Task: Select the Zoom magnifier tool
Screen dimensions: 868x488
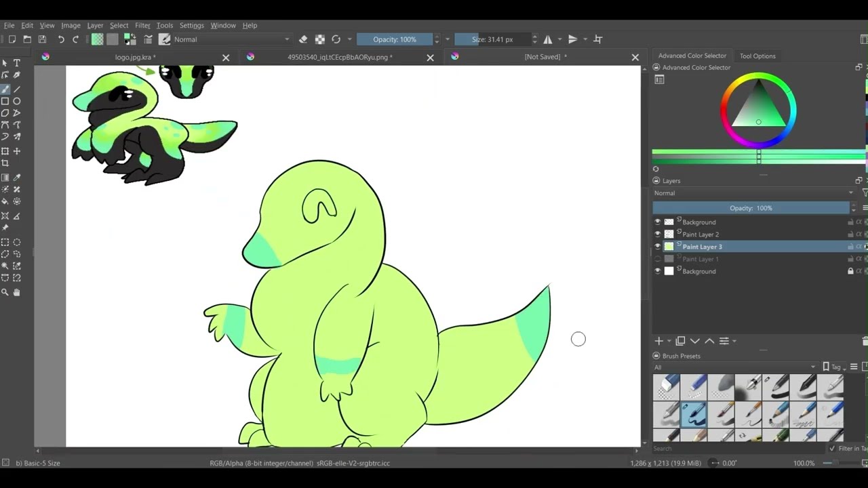Action: point(5,292)
